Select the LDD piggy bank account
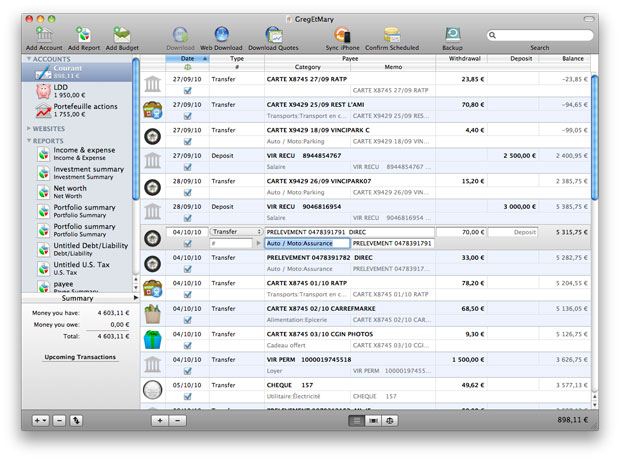This screenshot has width=620, height=460. [x=77, y=91]
